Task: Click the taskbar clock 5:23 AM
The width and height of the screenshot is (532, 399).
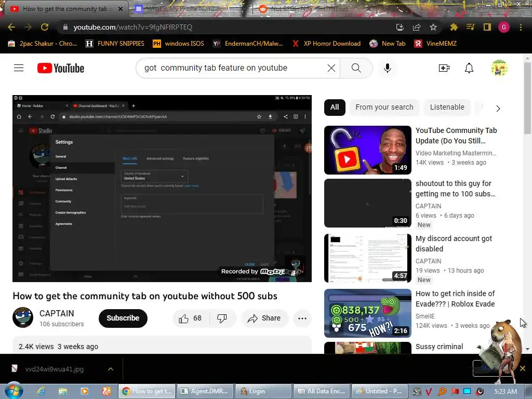Action: (x=506, y=391)
